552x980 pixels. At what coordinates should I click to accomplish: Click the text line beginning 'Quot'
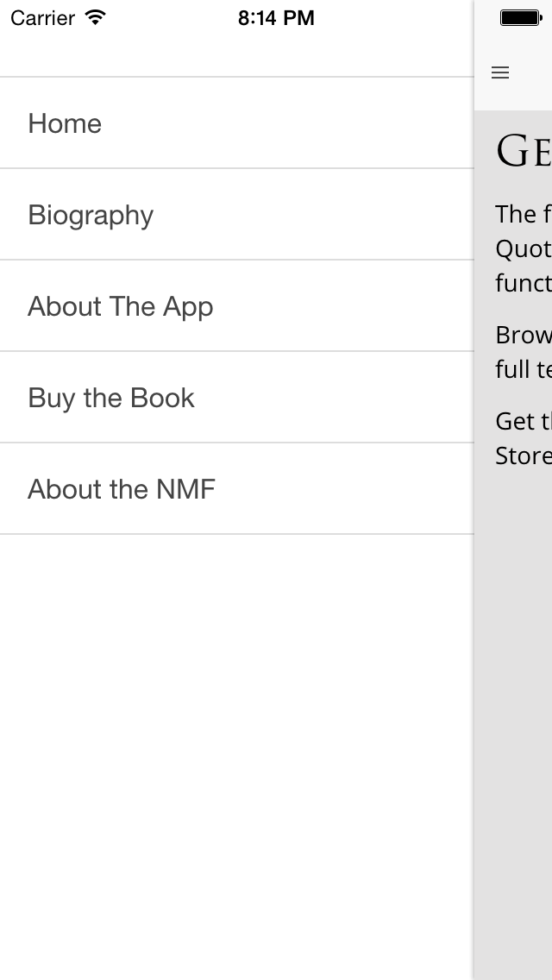point(524,248)
